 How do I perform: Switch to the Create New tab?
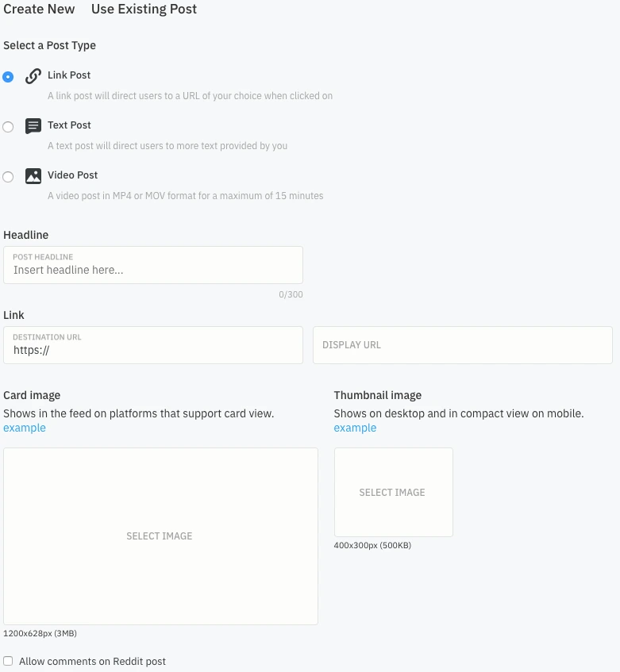(39, 10)
